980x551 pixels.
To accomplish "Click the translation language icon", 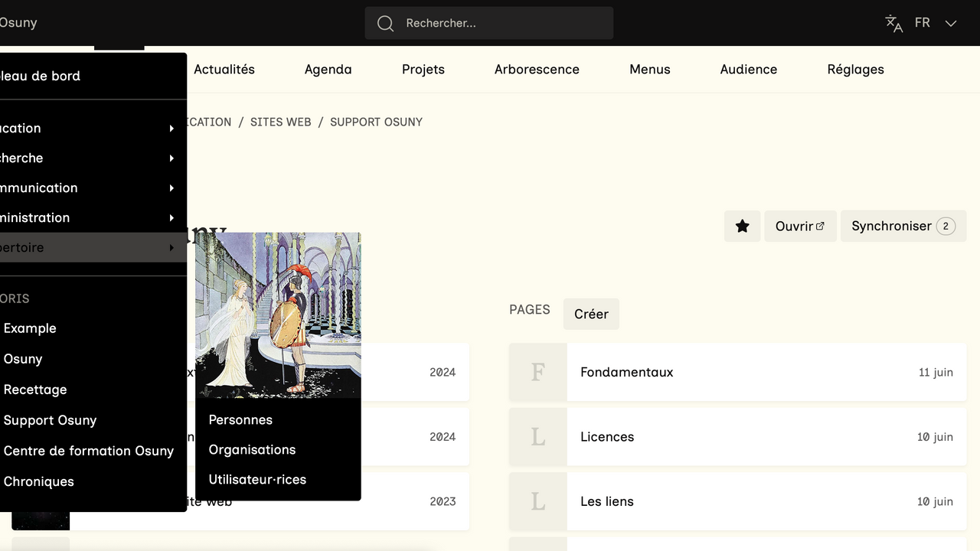I will click(x=893, y=23).
